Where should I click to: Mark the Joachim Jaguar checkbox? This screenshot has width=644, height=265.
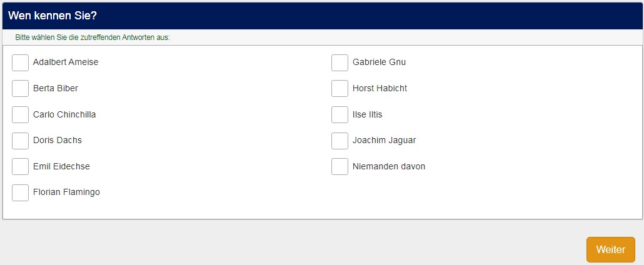(x=340, y=141)
